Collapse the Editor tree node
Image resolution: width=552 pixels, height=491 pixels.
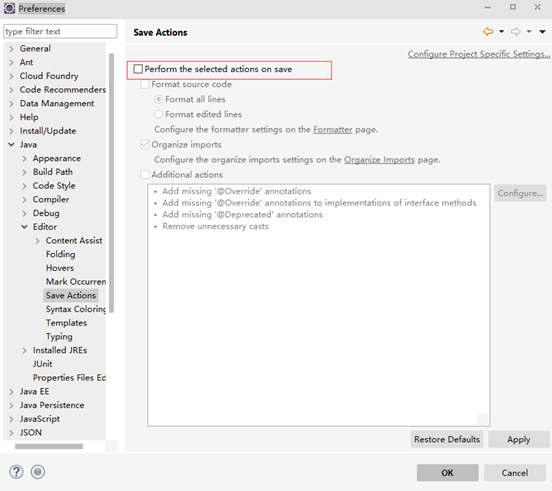pyautogui.click(x=24, y=227)
